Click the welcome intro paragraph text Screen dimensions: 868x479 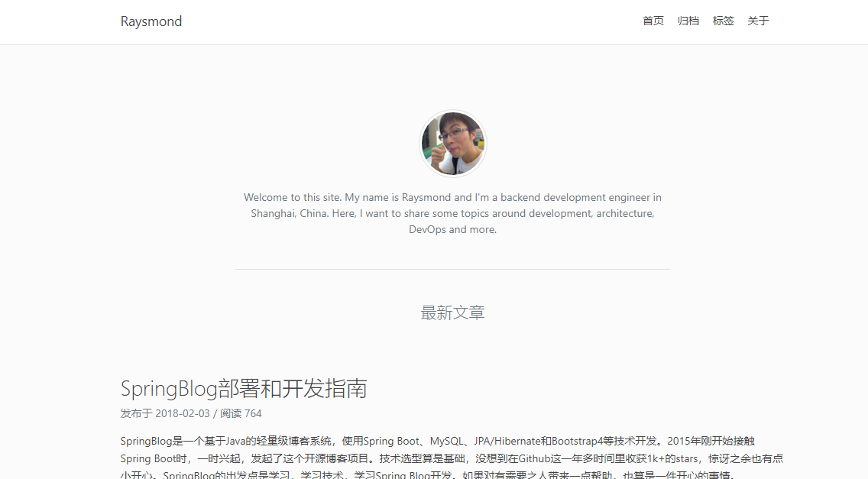tap(453, 213)
